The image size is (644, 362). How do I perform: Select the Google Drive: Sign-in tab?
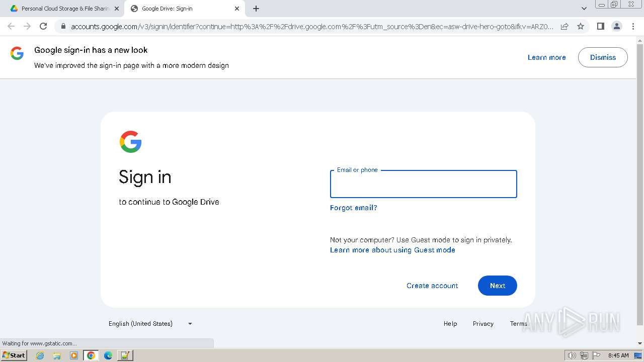click(184, 9)
